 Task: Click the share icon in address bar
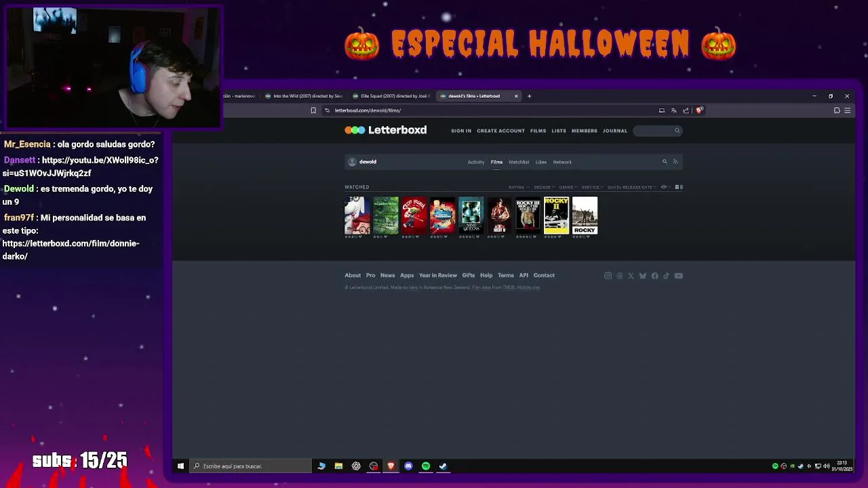(x=686, y=110)
